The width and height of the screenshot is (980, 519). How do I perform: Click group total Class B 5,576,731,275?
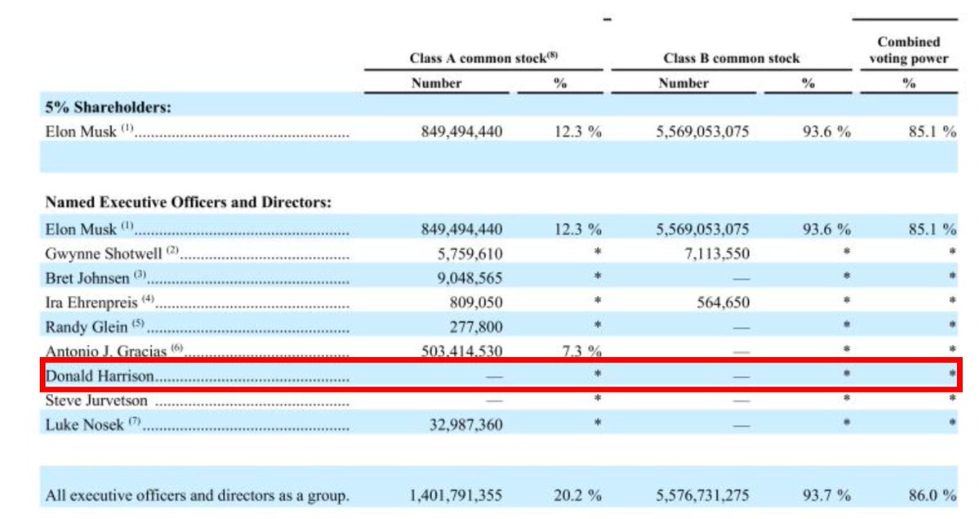pyautogui.click(x=702, y=495)
